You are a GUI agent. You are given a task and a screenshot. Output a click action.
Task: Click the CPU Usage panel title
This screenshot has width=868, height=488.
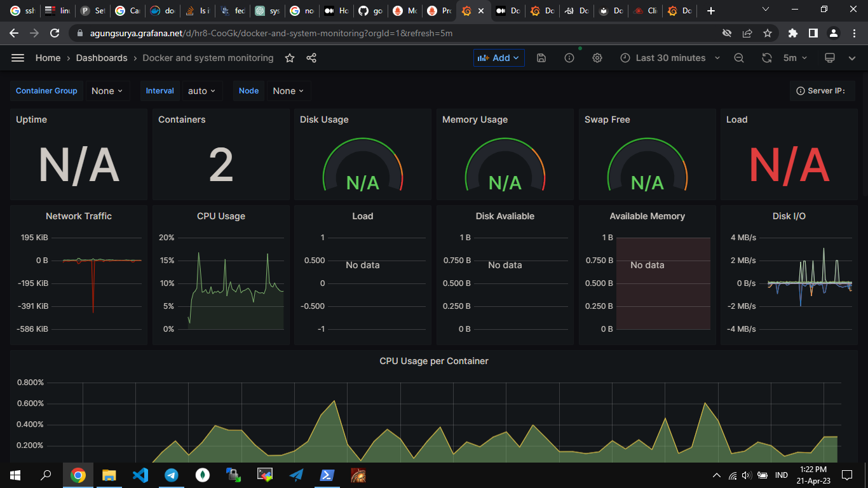(x=220, y=216)
